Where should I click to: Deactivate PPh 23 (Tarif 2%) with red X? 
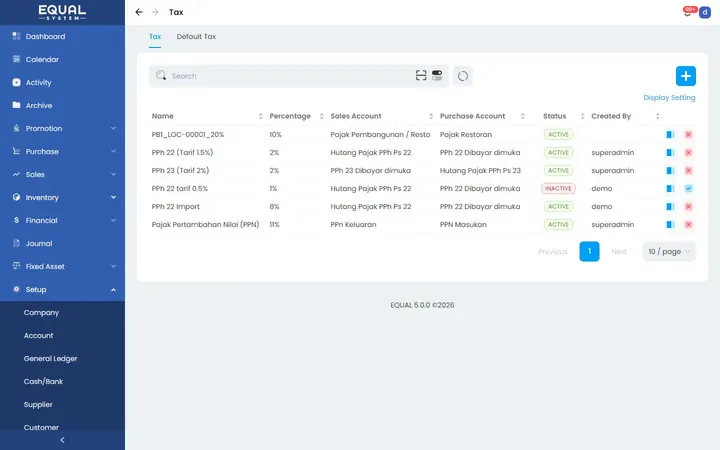(x=688, y=170)
